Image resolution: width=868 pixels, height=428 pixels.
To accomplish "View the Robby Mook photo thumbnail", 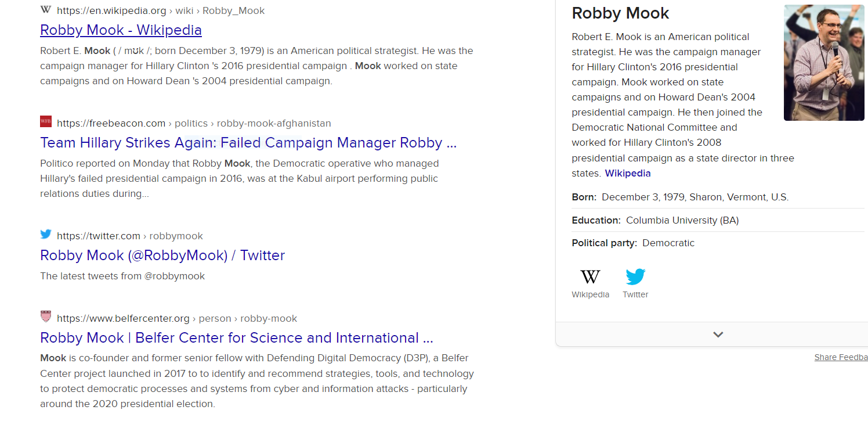I will pyautogui.click(x=824, y=63).
